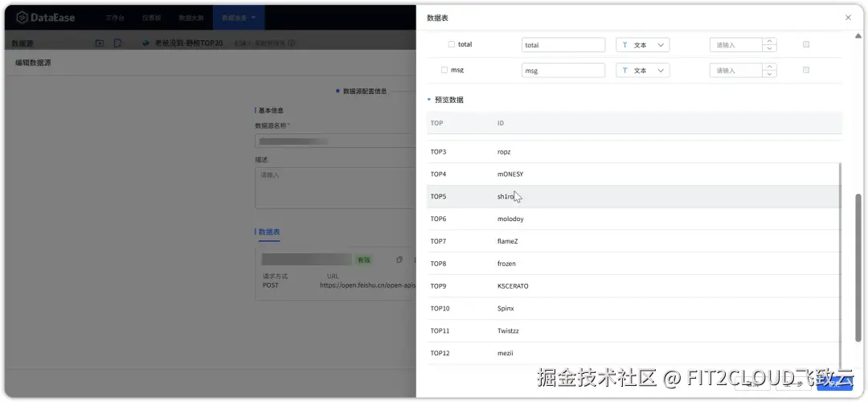This screenshot has width=868, height=402.
Task: Click the scrollbar up arrow in drawer
Action: pos(858,36)
